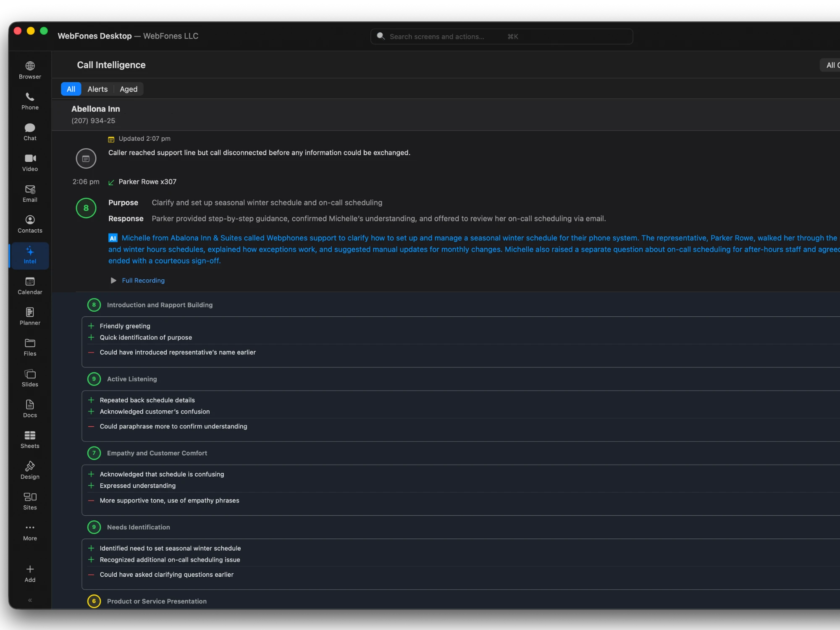Collapse the Active Listening section

(x=132, y=379)
